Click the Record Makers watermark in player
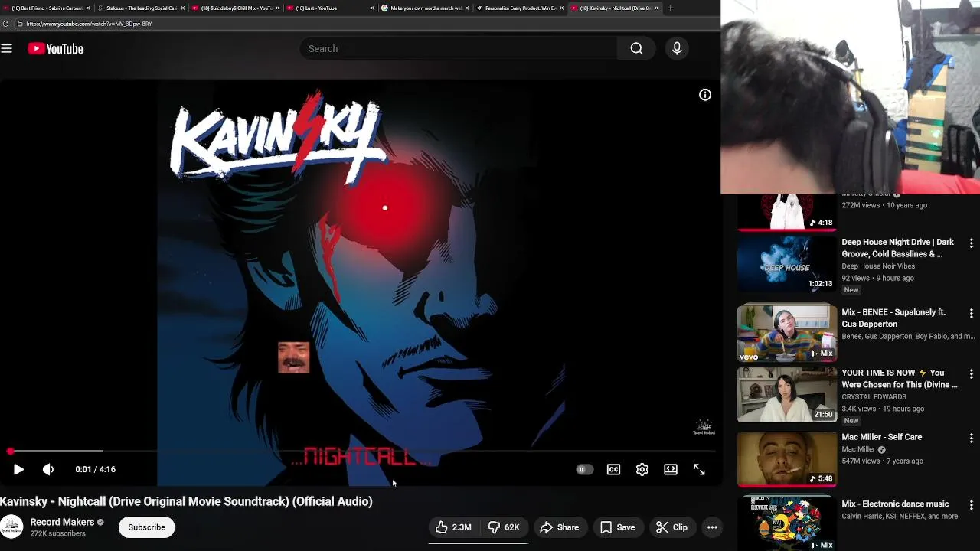This screenshot has height=551, width=980. 704,427
